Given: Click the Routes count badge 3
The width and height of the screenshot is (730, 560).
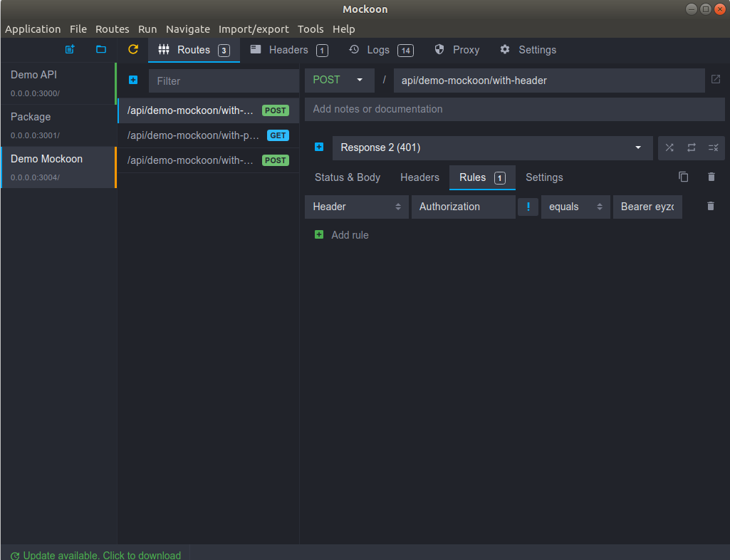Looking at the screenshot, I should tap(224, 51).
